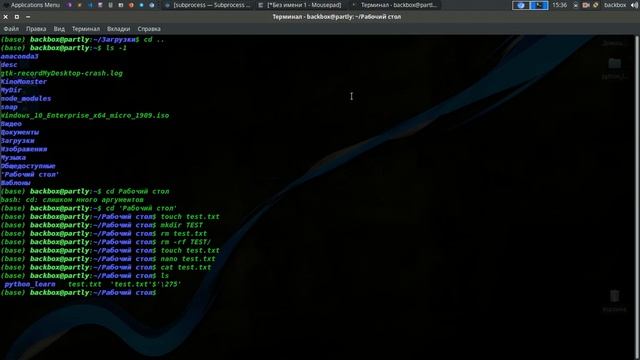Viewport: 640px width, 360px height.
Task: Click the 'Видео' directory entry
Action: 11,124
